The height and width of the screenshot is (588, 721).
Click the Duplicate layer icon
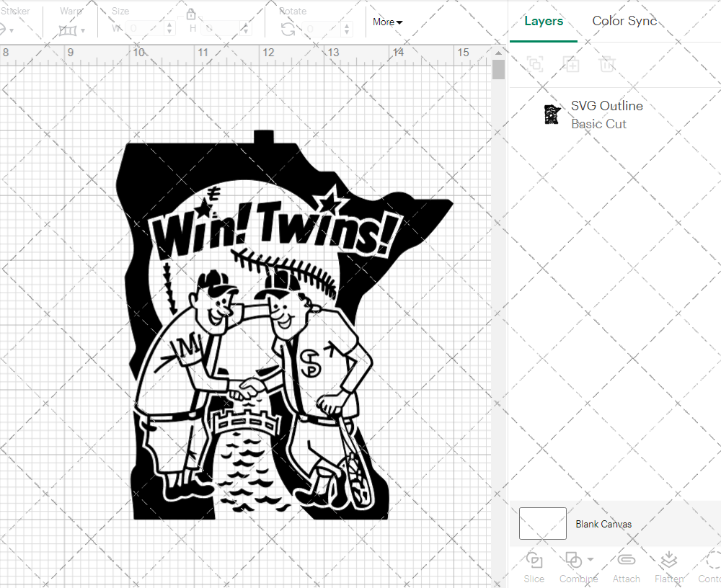click(x=571, y=64)
